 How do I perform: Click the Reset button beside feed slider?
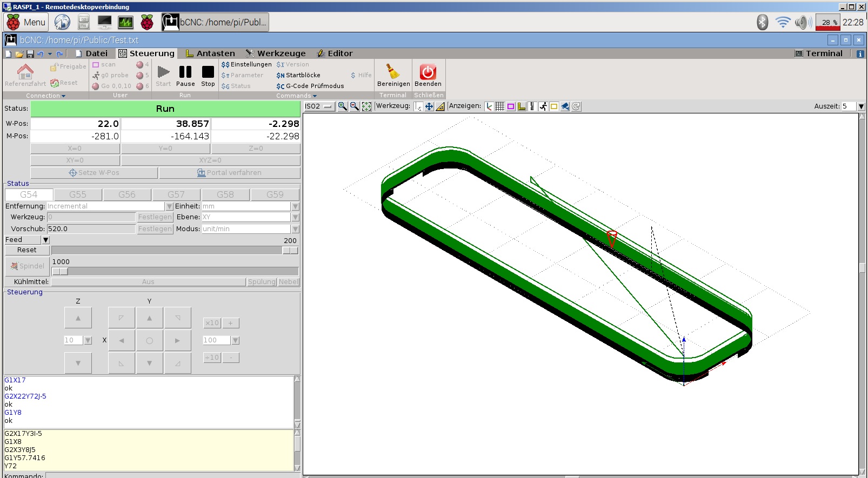point(27,250)
